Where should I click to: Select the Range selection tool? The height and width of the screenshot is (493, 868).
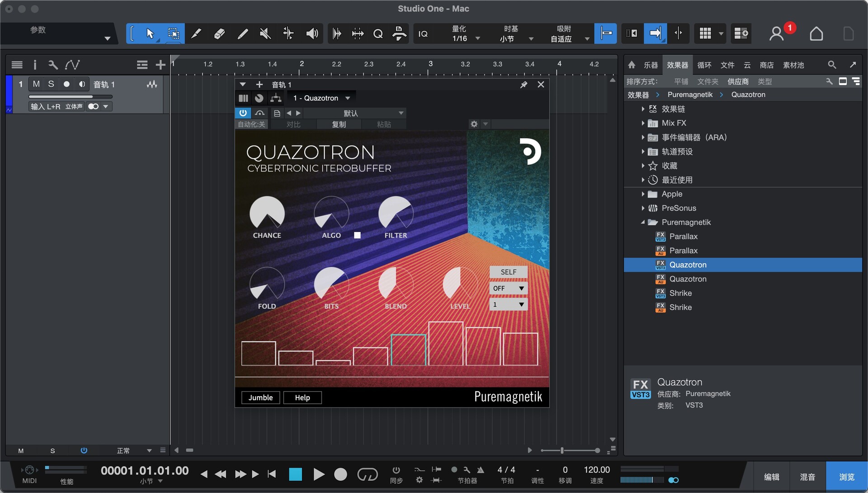(x=173, y=33)
